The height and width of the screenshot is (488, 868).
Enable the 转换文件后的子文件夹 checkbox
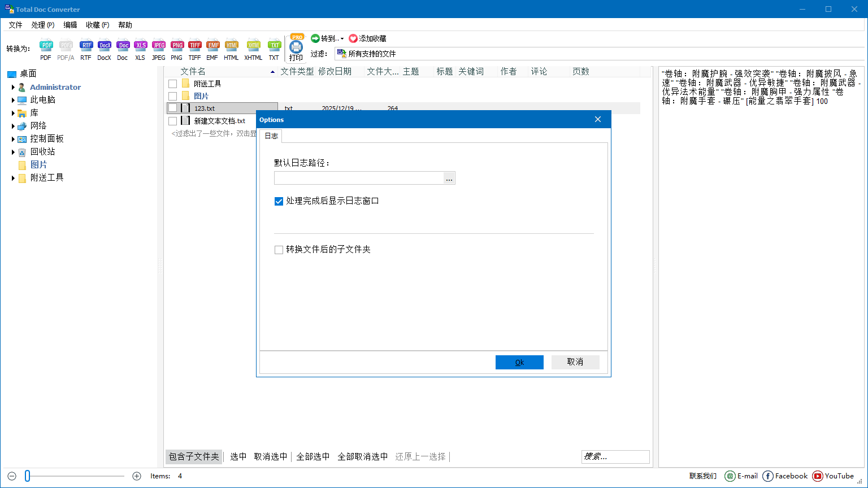click(279, 249)
